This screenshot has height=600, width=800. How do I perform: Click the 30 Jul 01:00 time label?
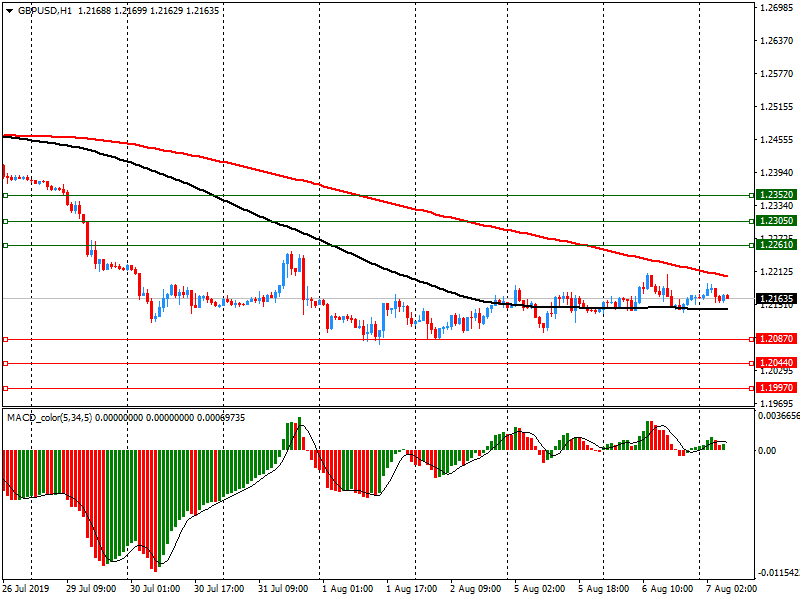coord(155,589)
